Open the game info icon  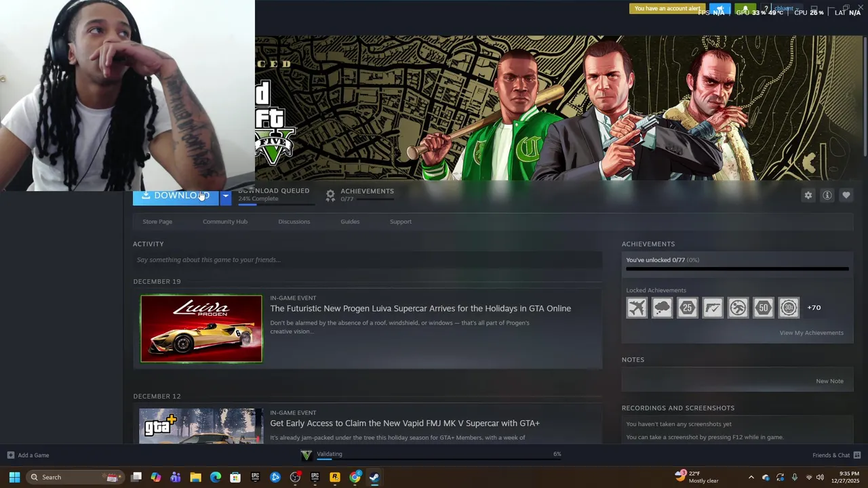(827, 195)
